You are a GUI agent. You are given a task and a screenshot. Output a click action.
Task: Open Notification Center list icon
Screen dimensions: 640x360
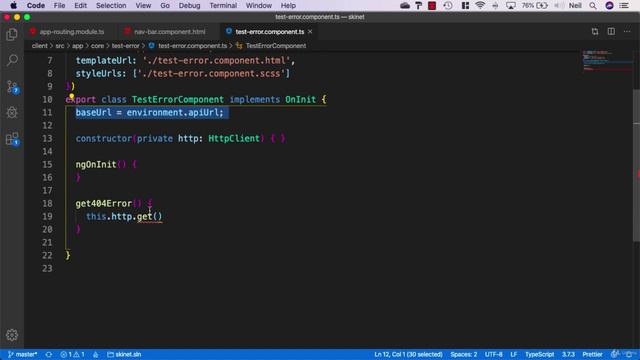coord(624,6)
